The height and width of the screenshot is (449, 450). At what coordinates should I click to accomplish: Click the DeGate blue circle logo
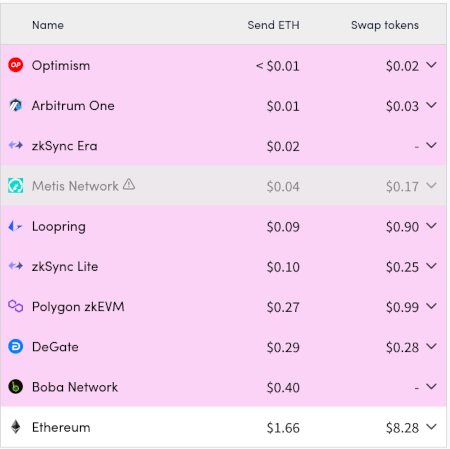coord(16,347)
